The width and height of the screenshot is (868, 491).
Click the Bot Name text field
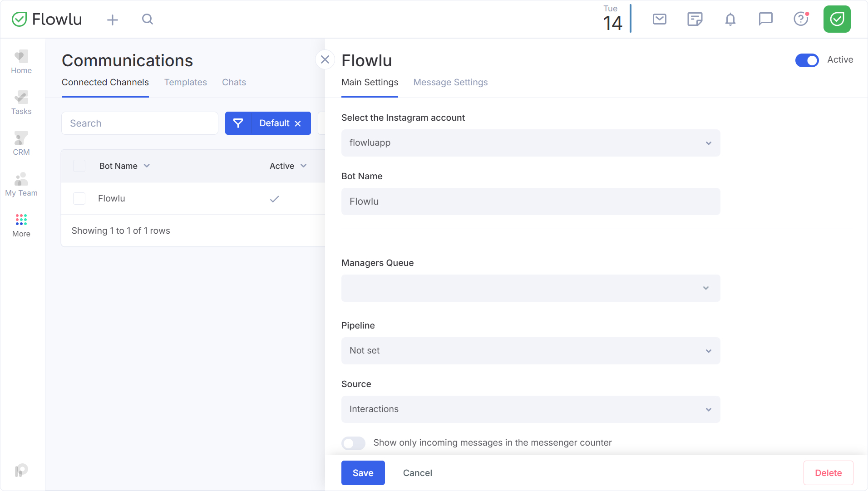point(531,201)
